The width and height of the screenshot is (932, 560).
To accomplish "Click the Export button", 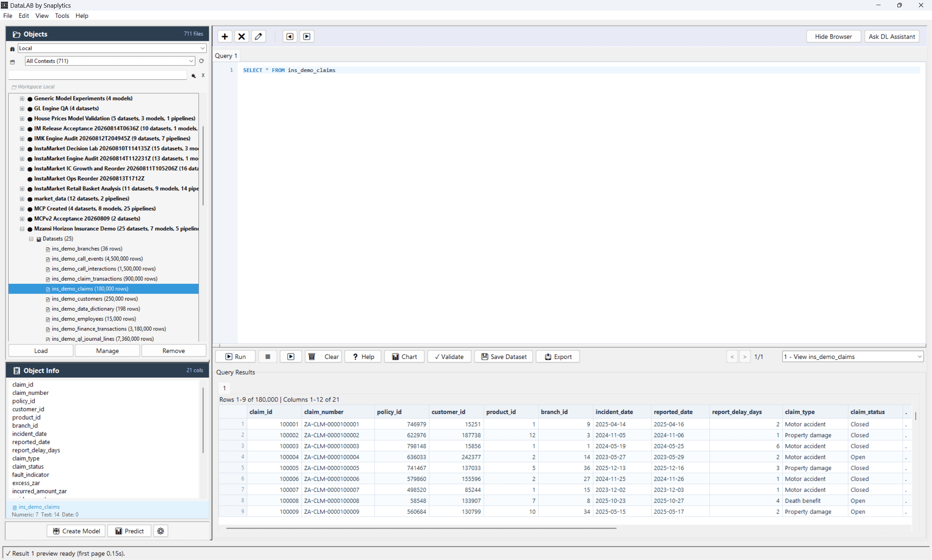I will pyautogui.click(x=558, y=357).
